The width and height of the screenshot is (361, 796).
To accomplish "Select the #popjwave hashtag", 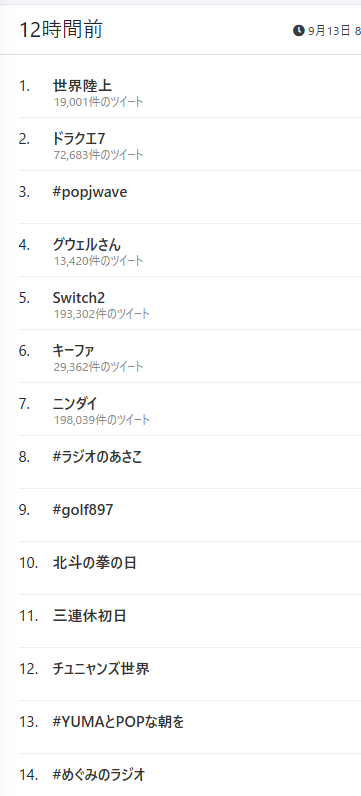I will 90,192.
